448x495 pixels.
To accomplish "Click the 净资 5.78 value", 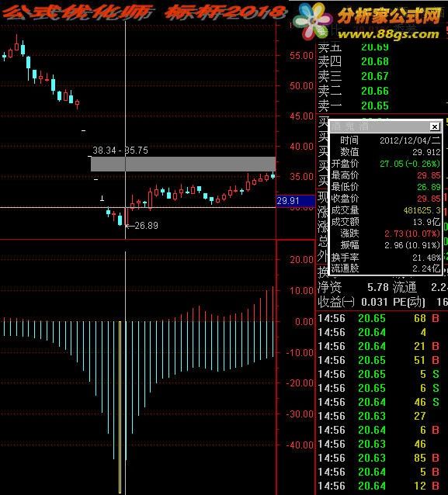I will 378,288.
